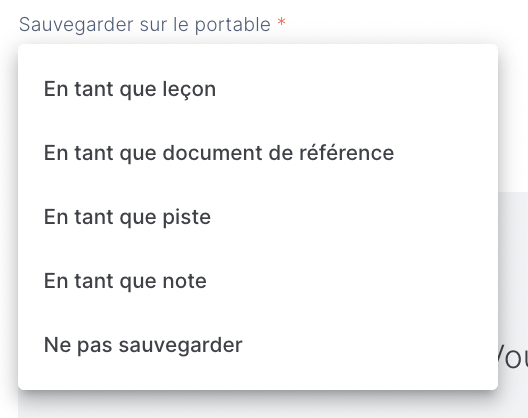
Task: Click the word "sauvegarder" in the last option
Action: pyautogui.click(x=180, y=346)
